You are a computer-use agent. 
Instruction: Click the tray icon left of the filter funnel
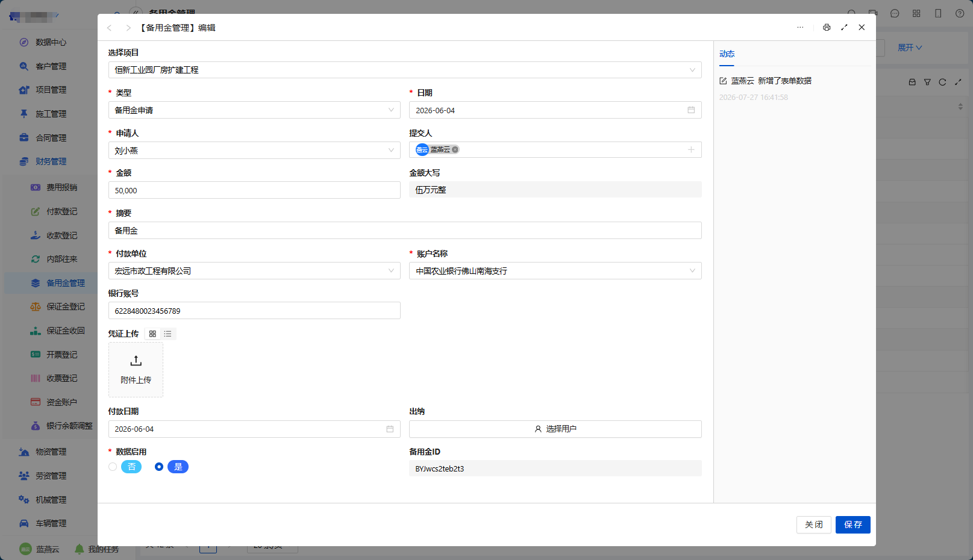pos(912,82)
